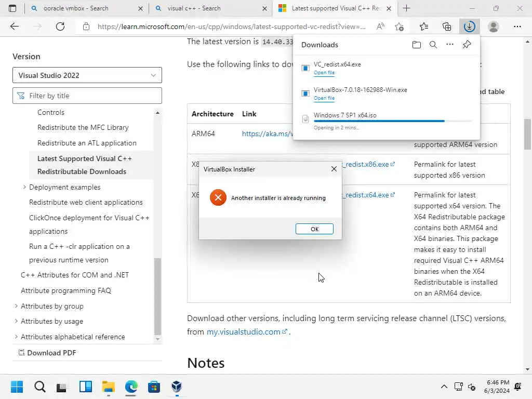Open Widgets from taskbar
Viewport: 532px width, 399px height.
click(86, 387)
